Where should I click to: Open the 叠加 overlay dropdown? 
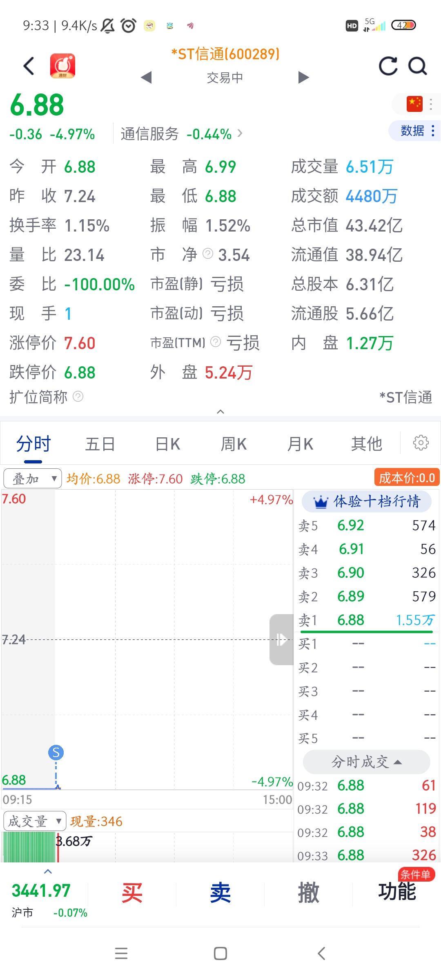(x=33, y=479)
